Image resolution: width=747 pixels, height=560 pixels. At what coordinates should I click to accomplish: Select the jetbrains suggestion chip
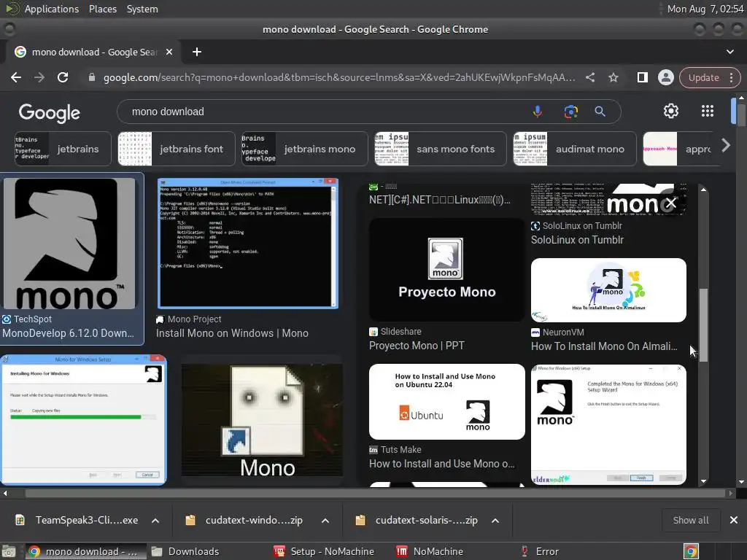pos(63,149)
